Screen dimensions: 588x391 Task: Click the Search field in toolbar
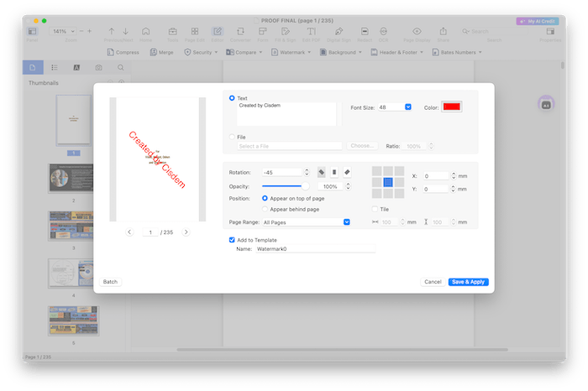[494, 31]
